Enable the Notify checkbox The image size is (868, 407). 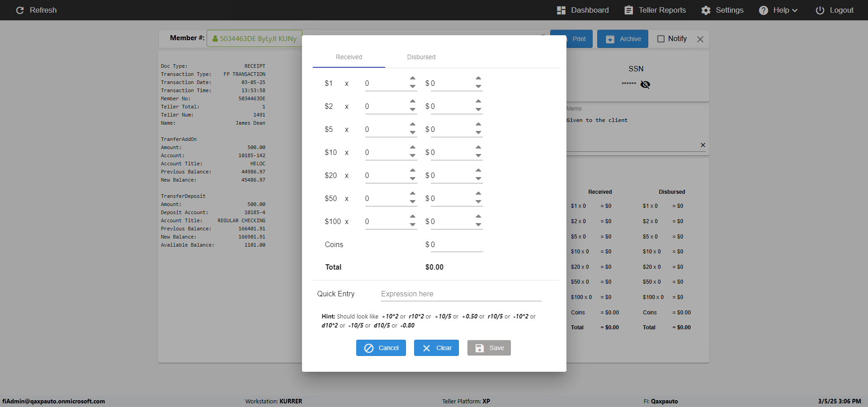[661, 39]
